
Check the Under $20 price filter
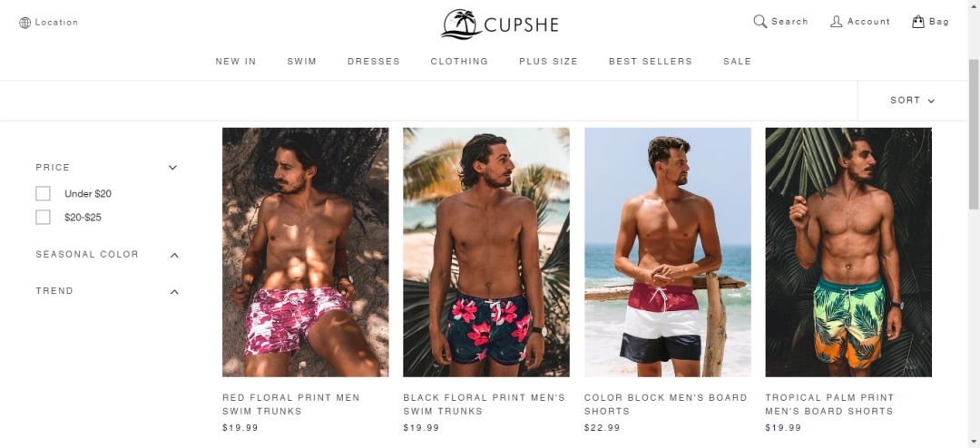[x=43, y=194]
